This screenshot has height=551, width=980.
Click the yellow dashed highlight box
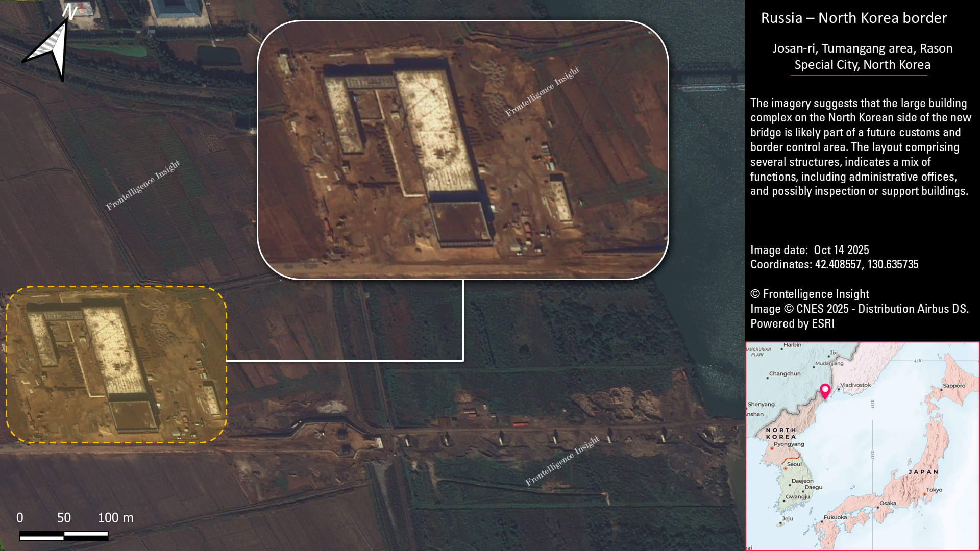[116, 364]
